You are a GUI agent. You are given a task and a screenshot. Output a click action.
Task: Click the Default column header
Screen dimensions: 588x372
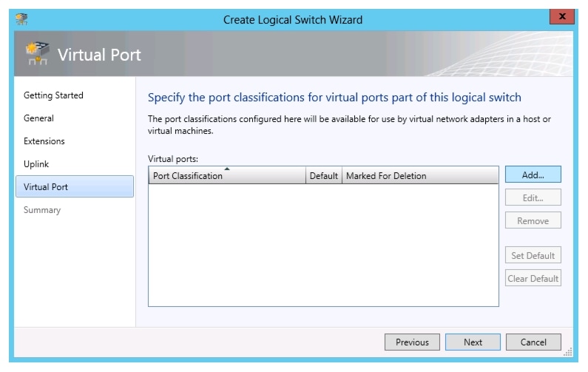(324, 175)
